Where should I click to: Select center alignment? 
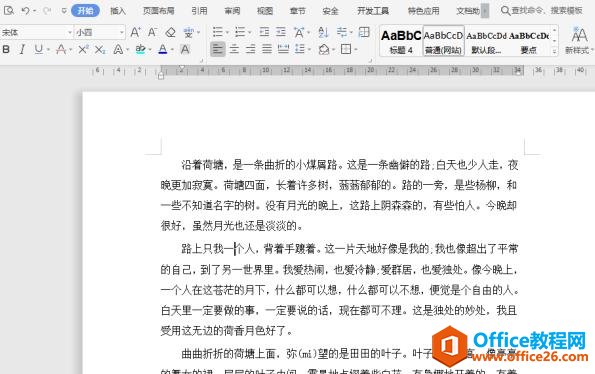coord(234,49)
